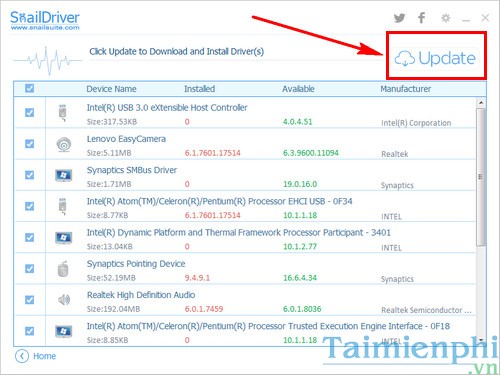Image resolution: width=500 pixels, height=375 pixels.
Task: Click manufacturer Realtek for EasyCamera
Action: point(395,154)
